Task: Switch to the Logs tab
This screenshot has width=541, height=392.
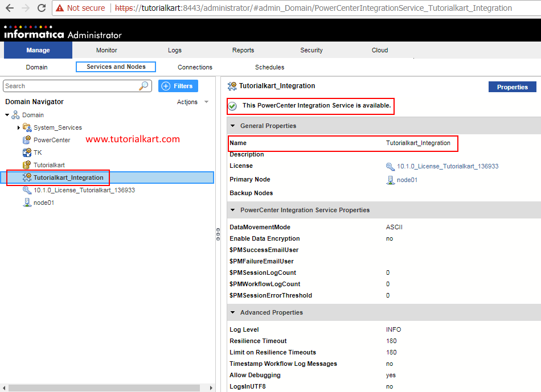Action: pos(175,50)
